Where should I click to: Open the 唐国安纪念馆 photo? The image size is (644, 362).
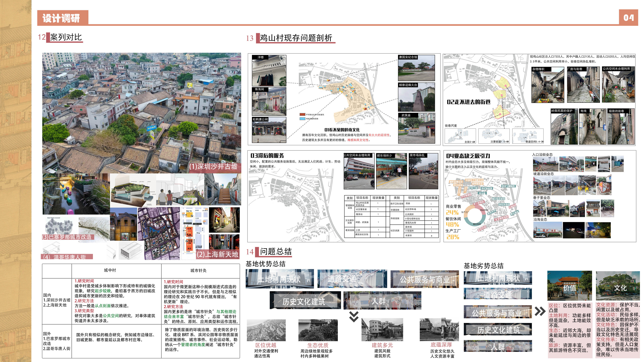(x=417, y=68)
